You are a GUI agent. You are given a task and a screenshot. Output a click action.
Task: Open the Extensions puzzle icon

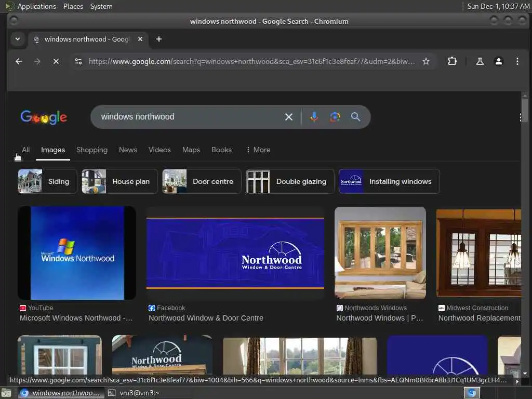(452, 61)
